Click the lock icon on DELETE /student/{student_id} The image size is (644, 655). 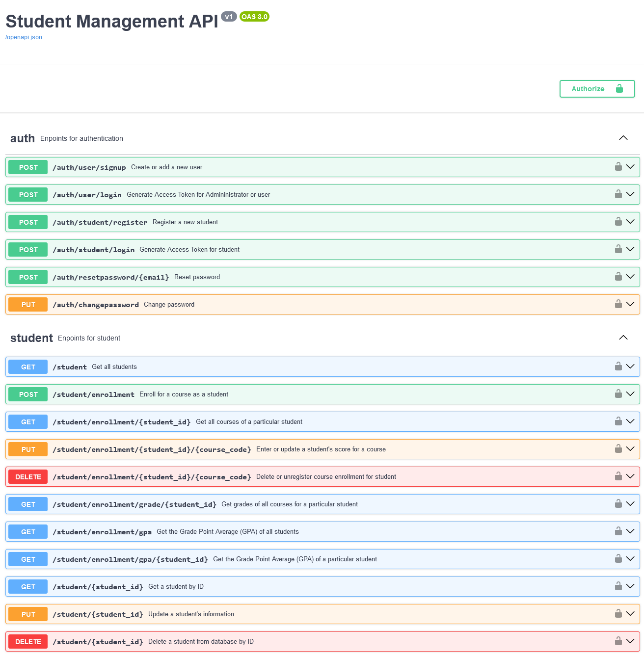pyautogui.click(x=618, y=641)
